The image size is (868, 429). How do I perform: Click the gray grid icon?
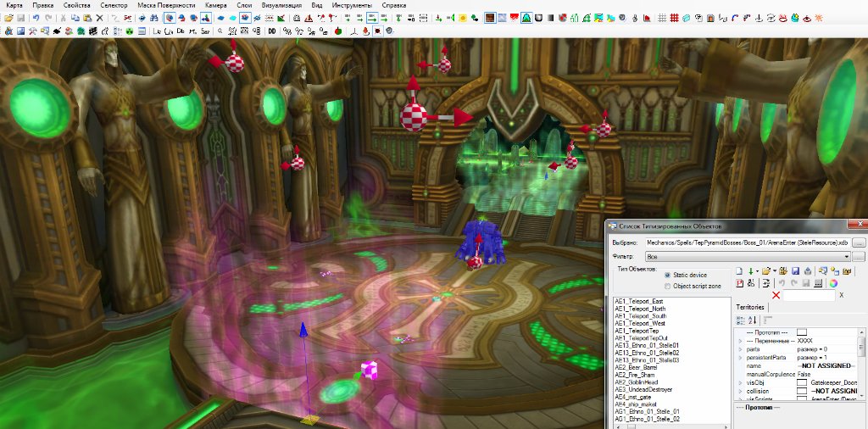pyautogui.click(x=661, y=18)
